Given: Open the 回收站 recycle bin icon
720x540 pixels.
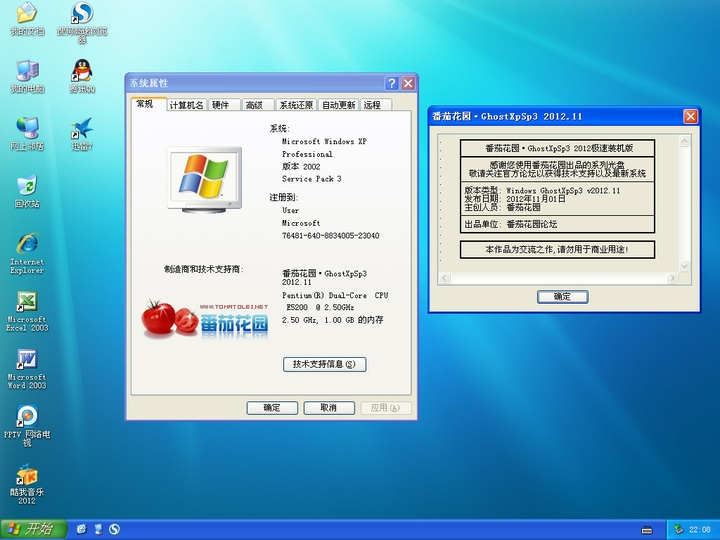Looking at the screenshot, I should click(26, 187).
